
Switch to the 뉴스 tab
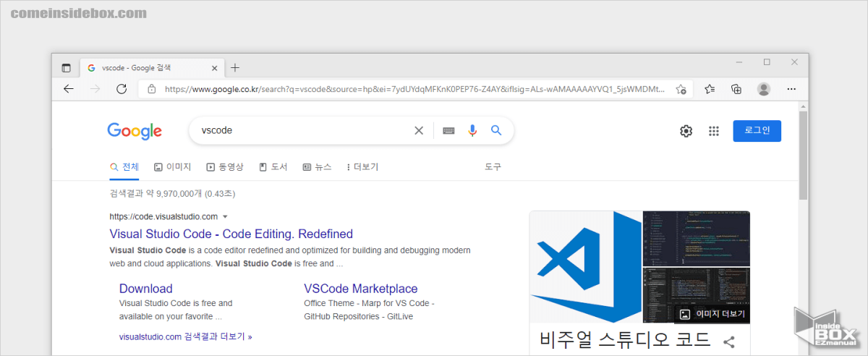click(317, 167)
